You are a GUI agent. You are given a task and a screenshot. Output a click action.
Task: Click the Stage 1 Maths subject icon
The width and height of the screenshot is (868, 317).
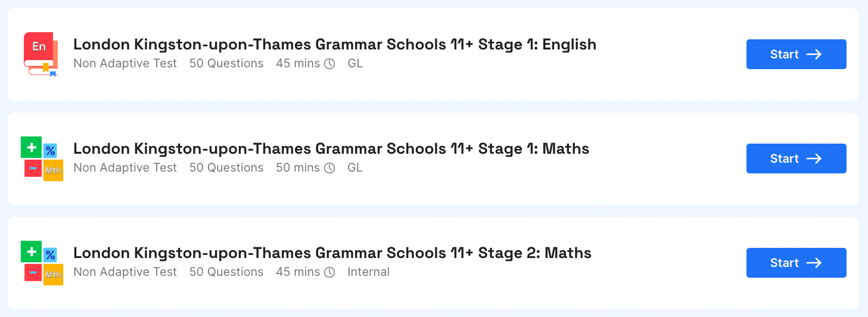coord(42,158)
